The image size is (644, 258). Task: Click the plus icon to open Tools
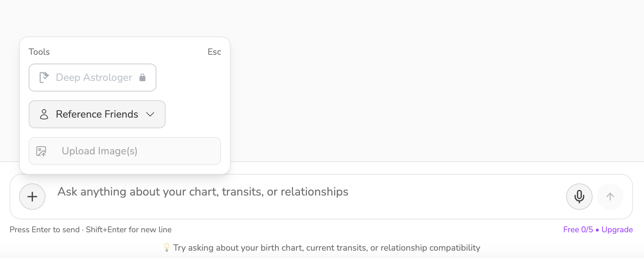click(32, 197)
